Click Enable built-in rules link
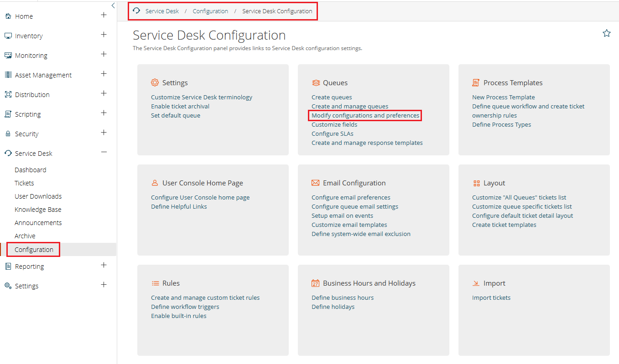 coord(179,316)
